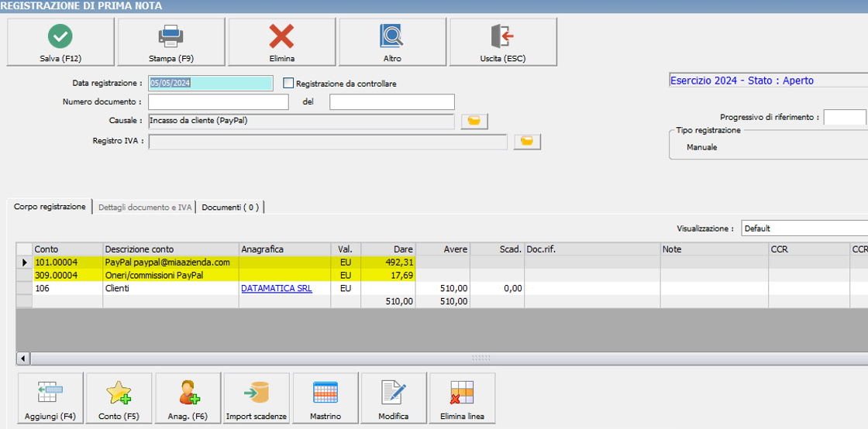This screenshot has width=868, height=429.
Task: Select the Conto cell 106
Action: pos(68,289)
